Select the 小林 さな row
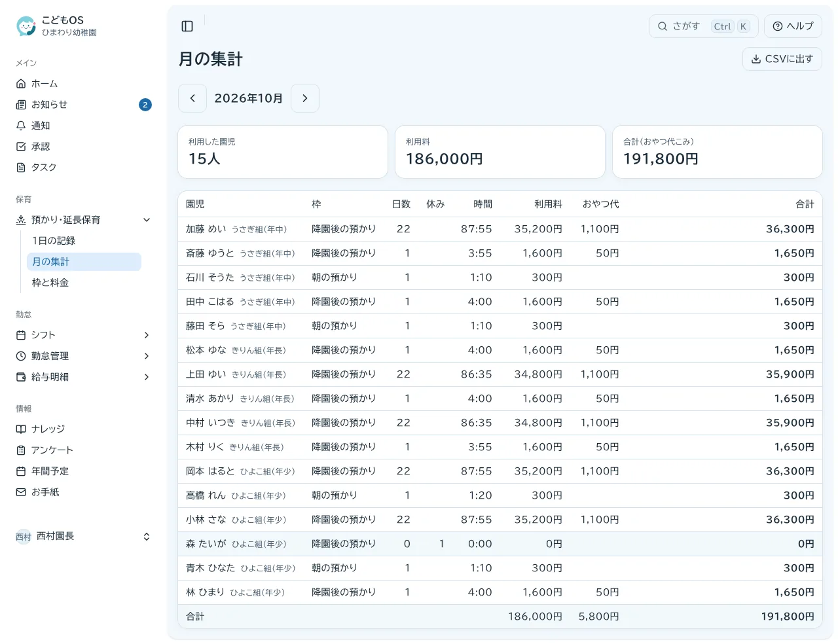 500,520
